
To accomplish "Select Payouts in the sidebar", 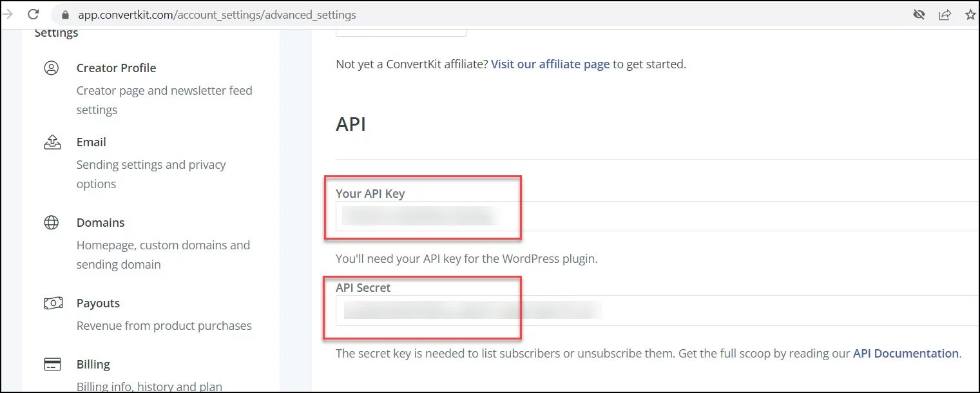I will pos(98,303).
